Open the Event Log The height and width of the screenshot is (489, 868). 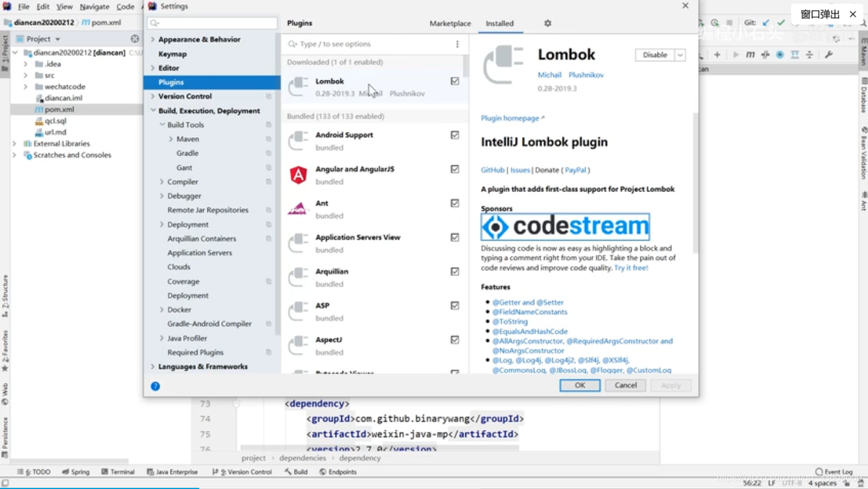pyautogui.click(x=834, y=472)
